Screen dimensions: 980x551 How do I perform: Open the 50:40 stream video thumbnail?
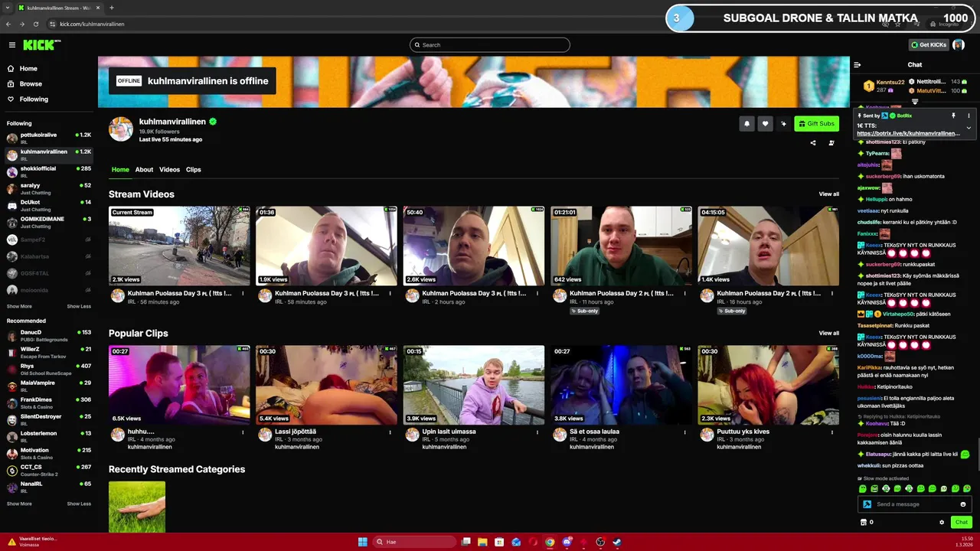tap(474, 246)
